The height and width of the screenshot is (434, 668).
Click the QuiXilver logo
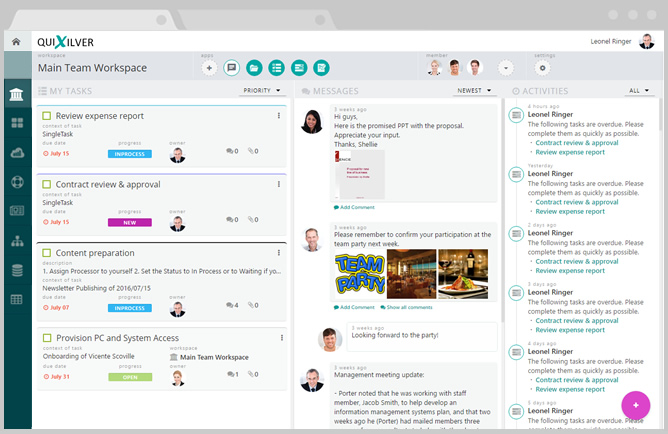[65, 42]
